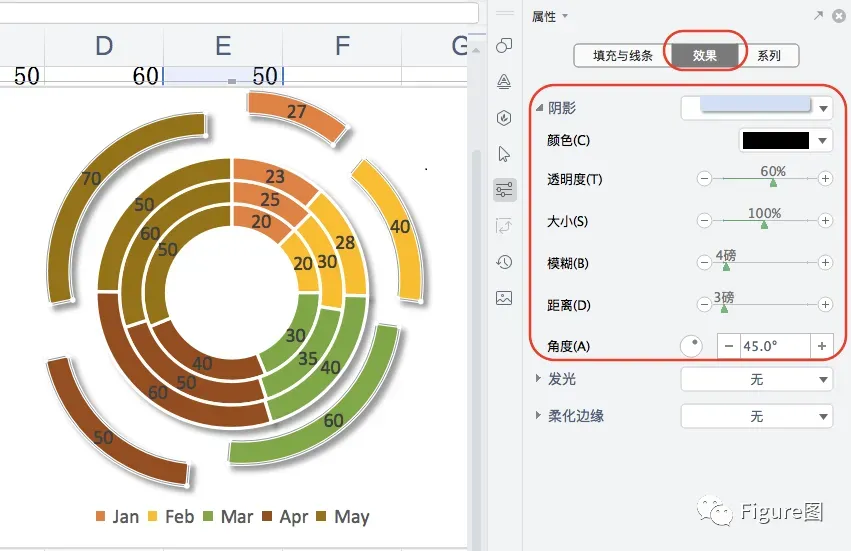Increase the 角度 value with plus
The width and height of the screenshot is (851, 551).
tap(821, 346)
